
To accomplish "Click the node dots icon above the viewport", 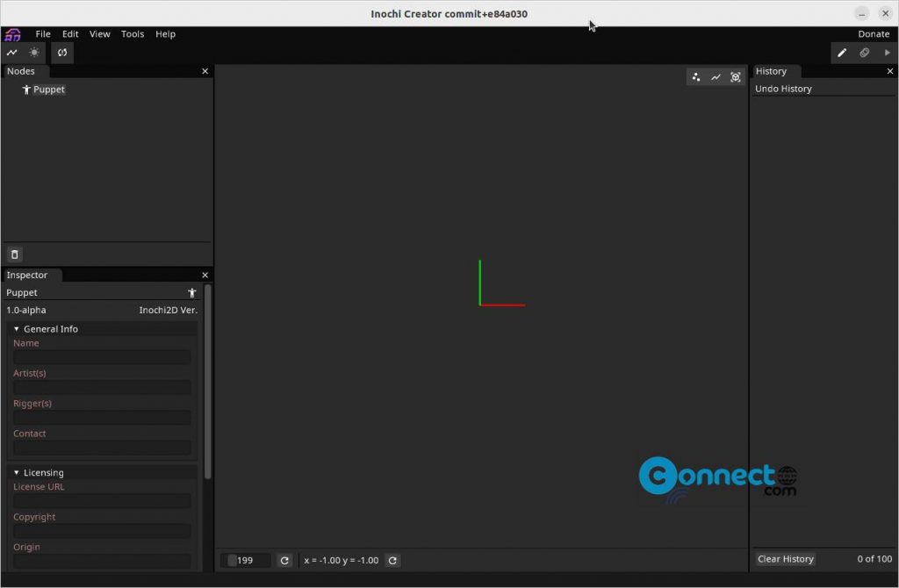I will 695,76.
